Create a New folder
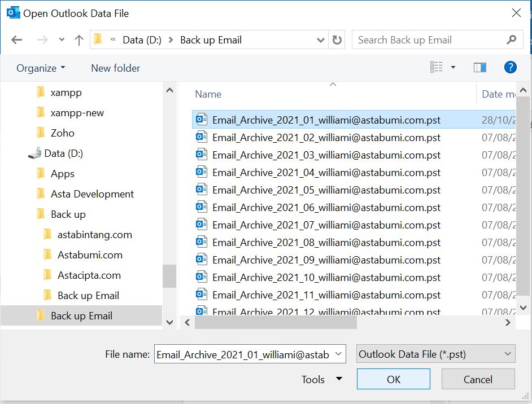The width and height of the screenshot is (532, 404). click(115, 68)
